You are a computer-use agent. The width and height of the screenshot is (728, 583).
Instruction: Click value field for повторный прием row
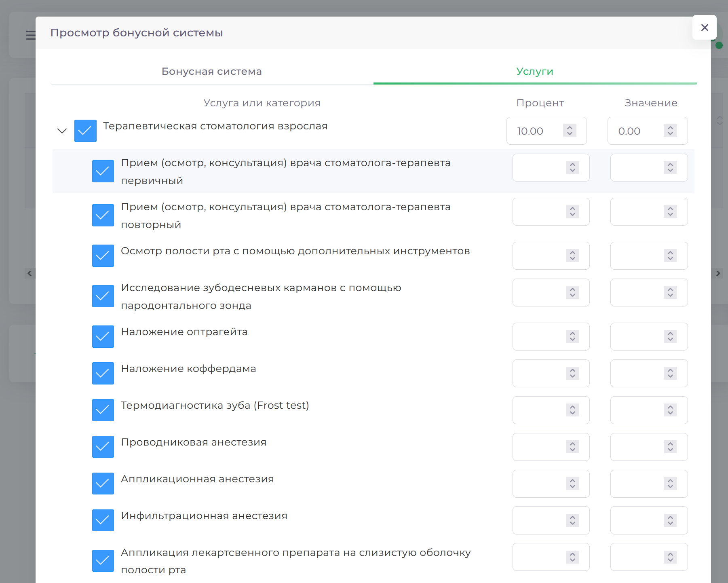point(649,212)
